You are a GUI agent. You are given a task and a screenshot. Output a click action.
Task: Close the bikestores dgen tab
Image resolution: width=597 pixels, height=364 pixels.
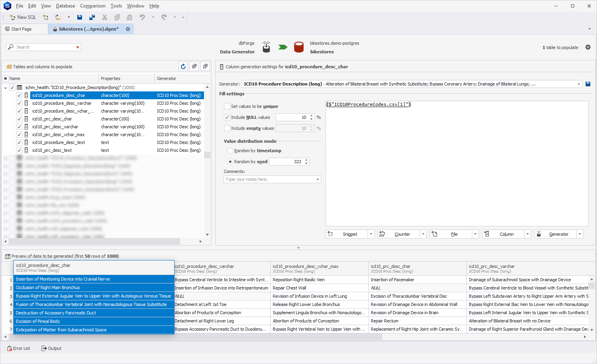point(128,29)
